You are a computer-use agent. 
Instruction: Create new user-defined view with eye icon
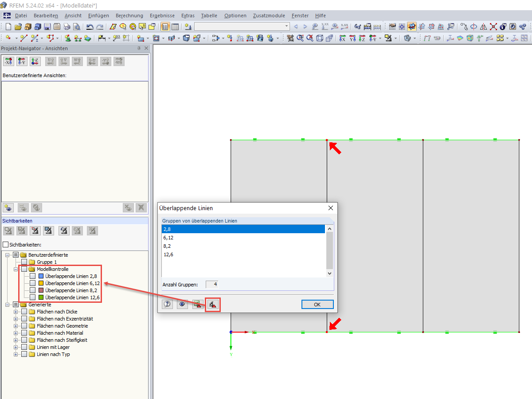8,207
